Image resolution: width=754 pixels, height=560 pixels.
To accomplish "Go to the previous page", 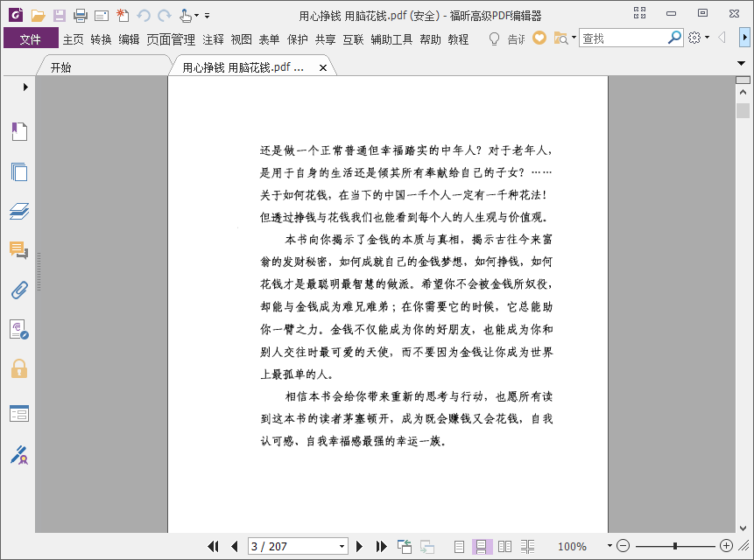I will (235, 546).
